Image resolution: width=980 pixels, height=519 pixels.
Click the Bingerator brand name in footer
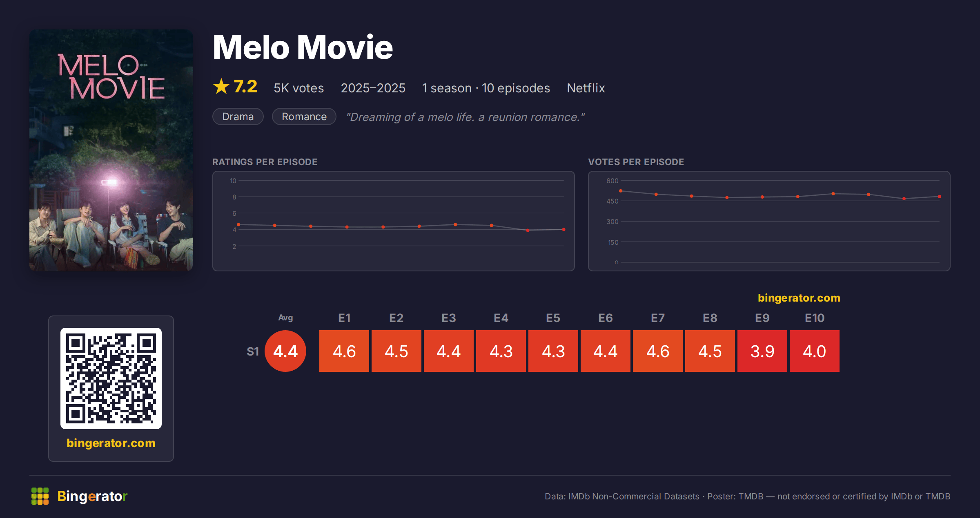[92, 496]
